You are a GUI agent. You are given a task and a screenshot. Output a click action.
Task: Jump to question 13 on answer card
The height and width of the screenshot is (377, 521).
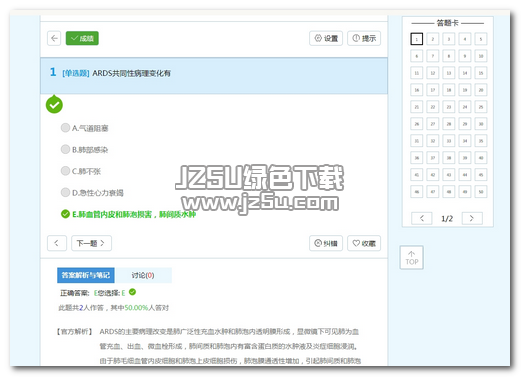449,73
